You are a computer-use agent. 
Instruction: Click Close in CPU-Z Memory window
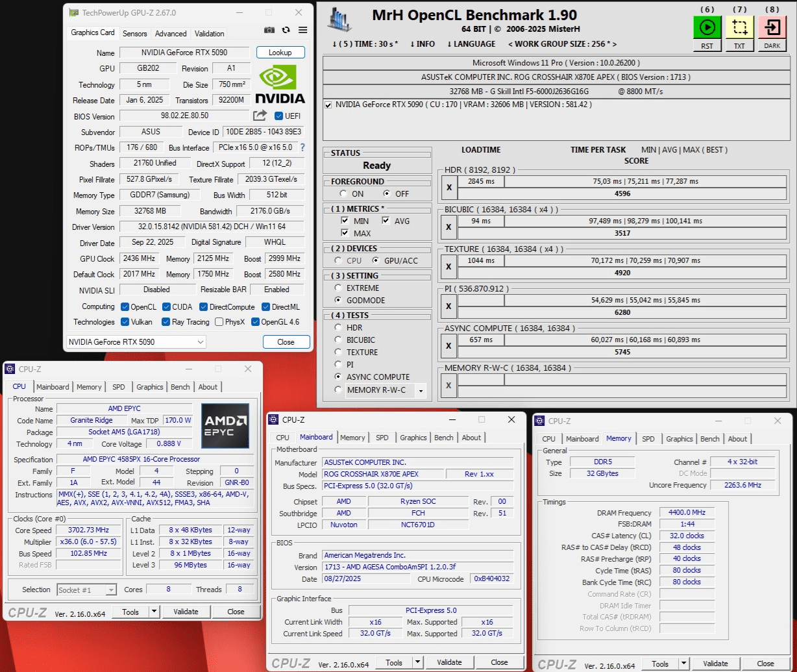pos(765,664)
